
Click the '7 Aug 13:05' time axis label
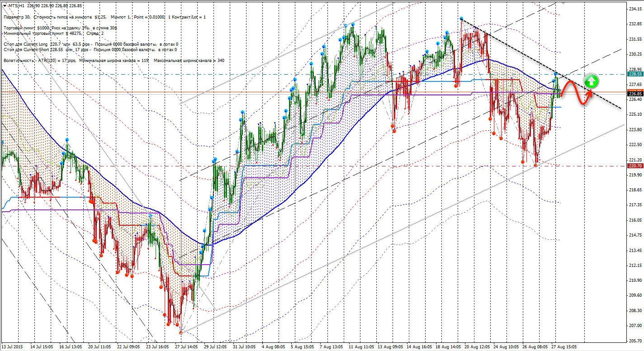(x=331, y=346)
